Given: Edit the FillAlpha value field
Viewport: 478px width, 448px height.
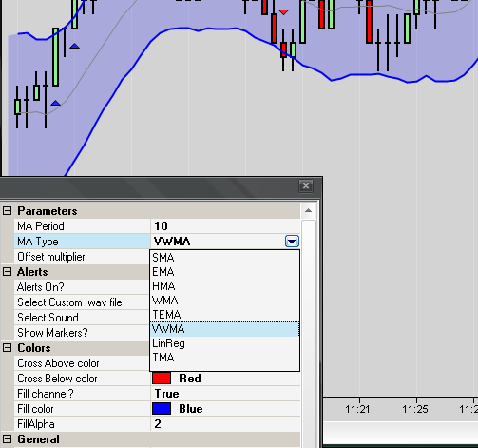Looking at the screenshot, I should click(225, 424).
